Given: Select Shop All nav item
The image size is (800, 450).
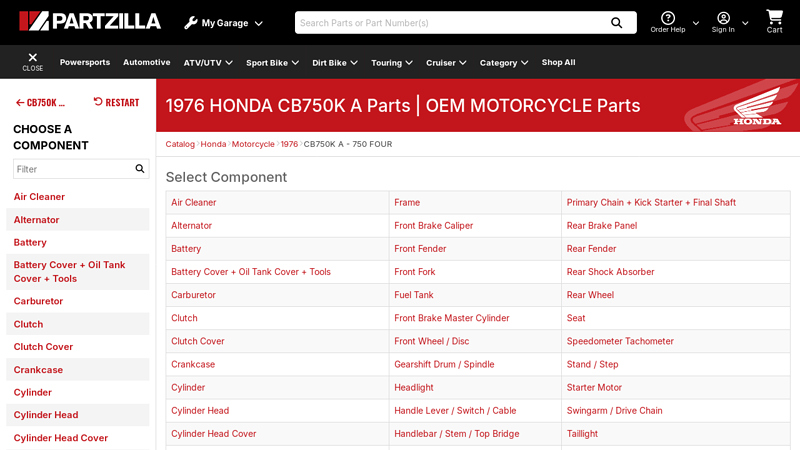Looking at the screenshot, I should pyautogui.click(x=558, y=62).
